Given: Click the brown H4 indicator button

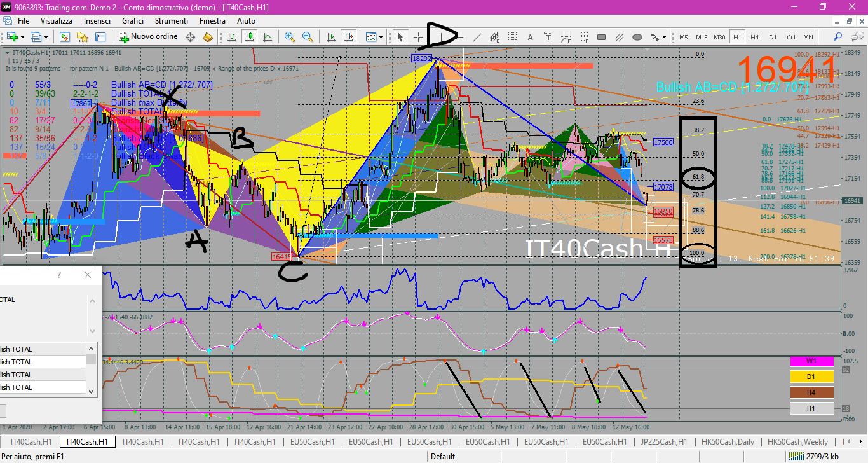Looking at the screenshot, I should pos(811,392).
